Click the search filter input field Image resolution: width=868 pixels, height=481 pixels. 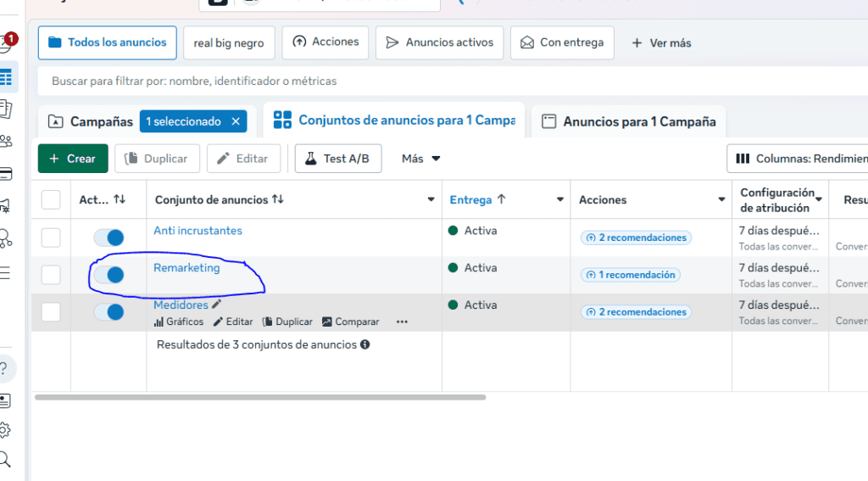[453, 81]
